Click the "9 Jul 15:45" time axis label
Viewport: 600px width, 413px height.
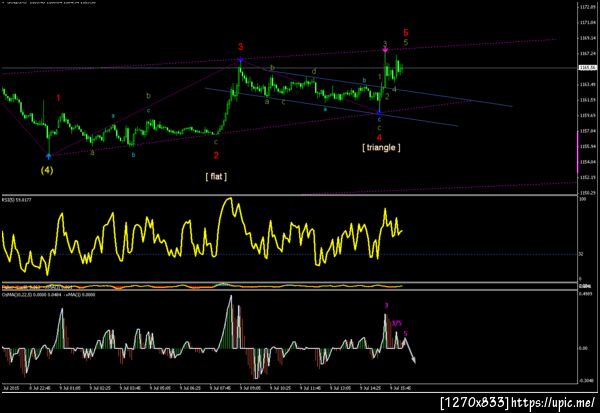tap(401, 388)
